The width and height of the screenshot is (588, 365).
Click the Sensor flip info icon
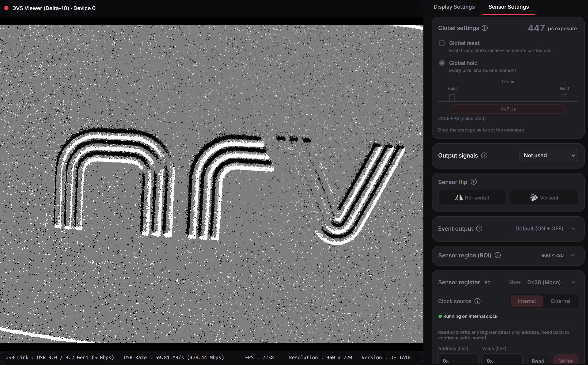coord(474,182)
